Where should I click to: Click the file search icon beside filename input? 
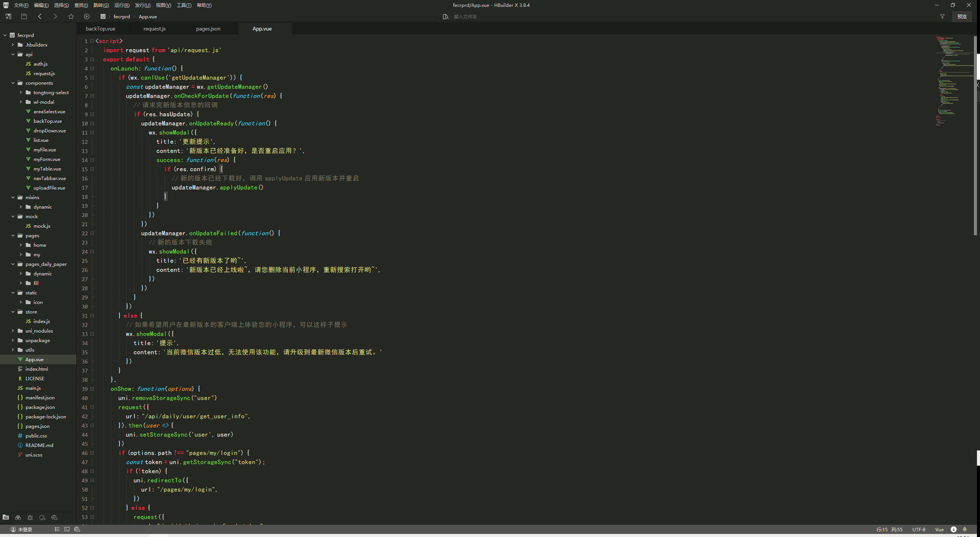click(445, 16)
